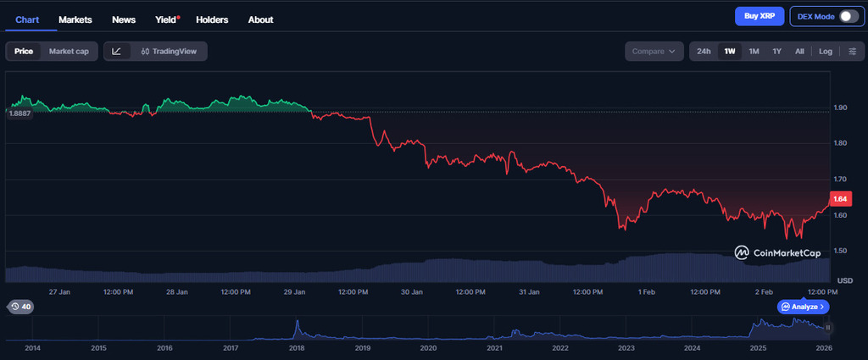
Task: Click the red 1.64 current price tag
Action: coord(841,199)
